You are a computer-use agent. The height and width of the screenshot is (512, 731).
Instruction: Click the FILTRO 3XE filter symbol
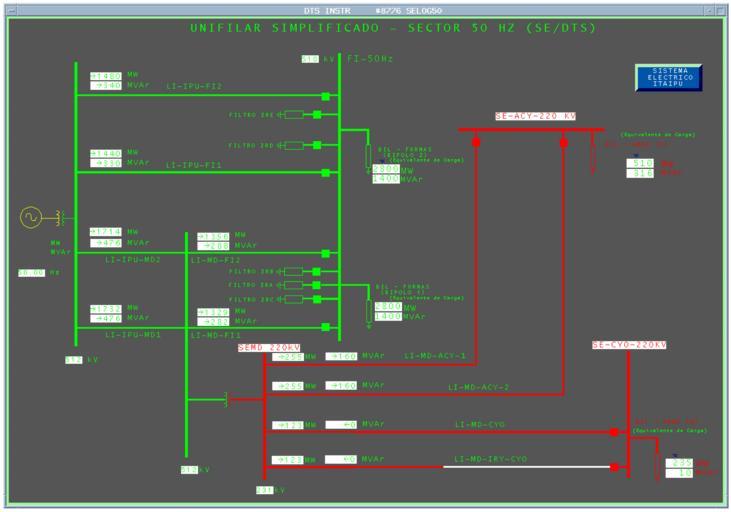[293, 115]
